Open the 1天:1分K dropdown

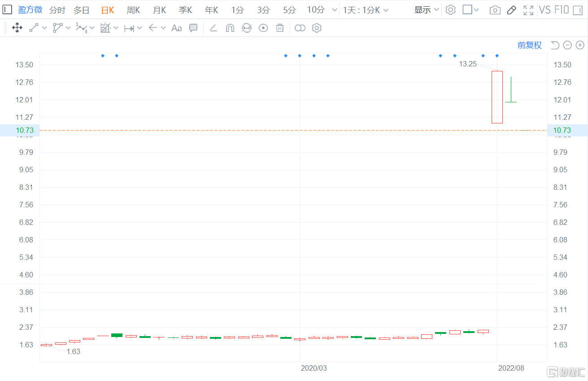366,10
